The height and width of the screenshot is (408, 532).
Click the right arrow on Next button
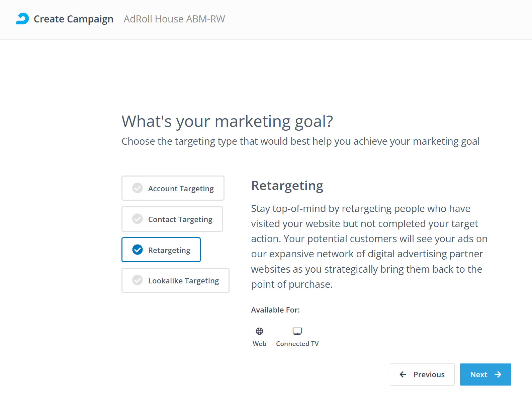[498, 375]
